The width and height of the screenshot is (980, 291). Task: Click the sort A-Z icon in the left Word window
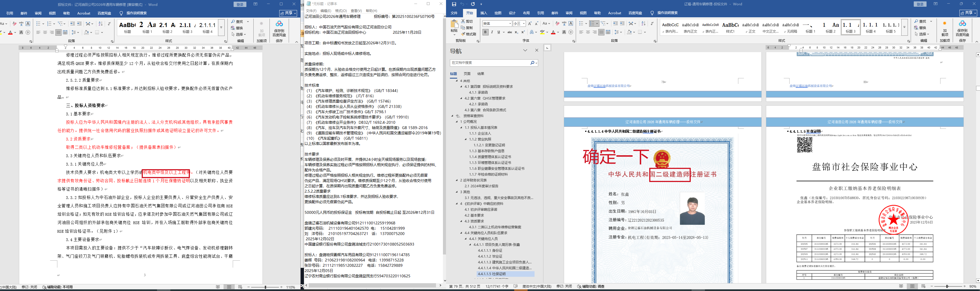[x=101, y=24]
